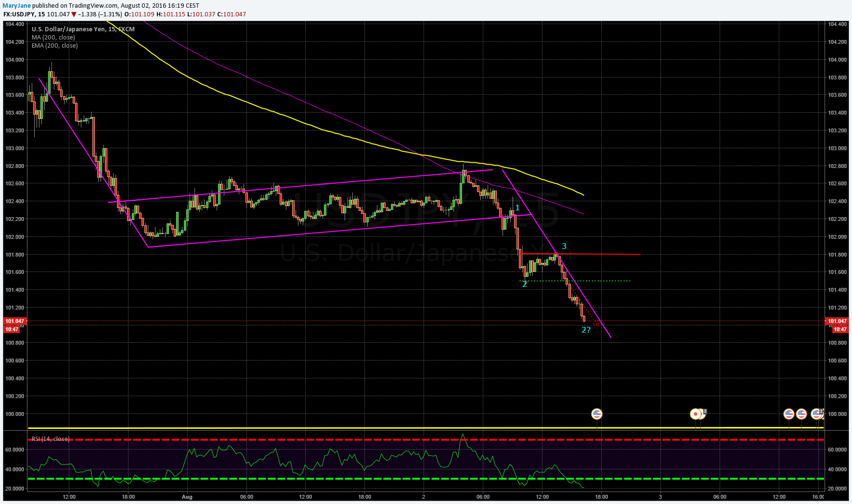Select the cyan wave label '3'
This screenshot has height=504, width=852.
[564, 246]
